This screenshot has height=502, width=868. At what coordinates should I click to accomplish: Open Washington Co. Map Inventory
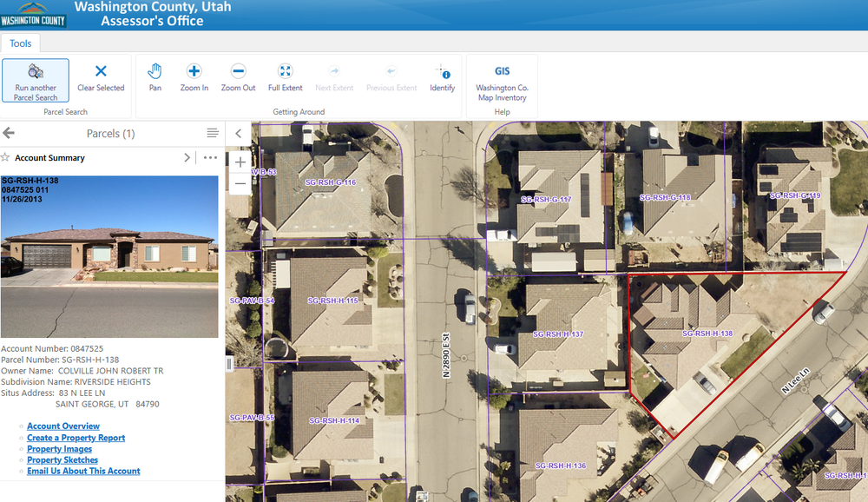[x=502, y=81]
